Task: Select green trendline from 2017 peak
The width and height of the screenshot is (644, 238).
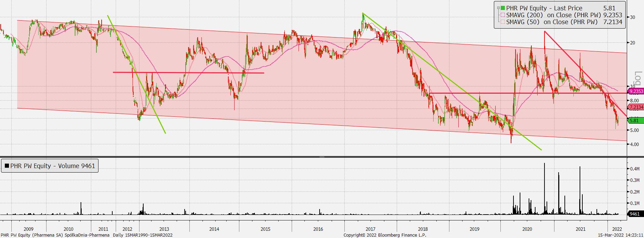Action: coord(452,82)
